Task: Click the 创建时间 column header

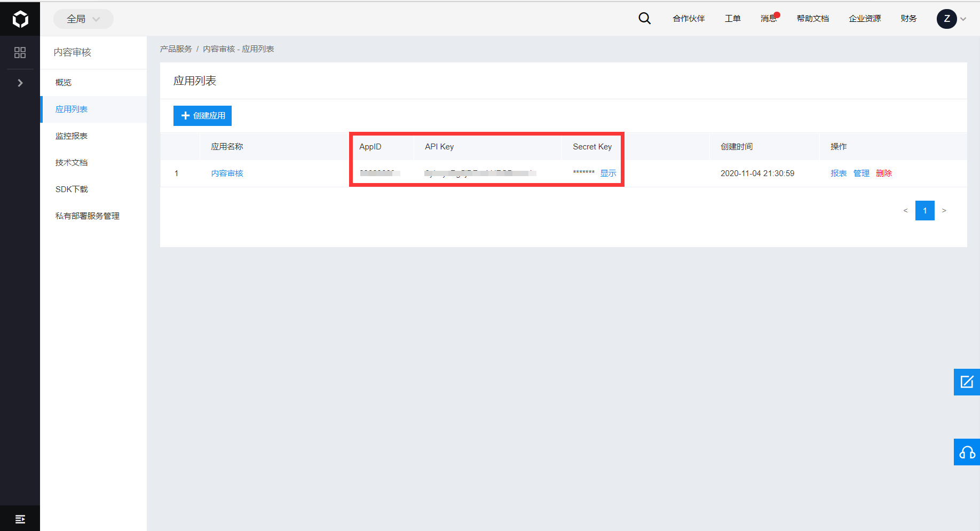Action: (737, 147)
